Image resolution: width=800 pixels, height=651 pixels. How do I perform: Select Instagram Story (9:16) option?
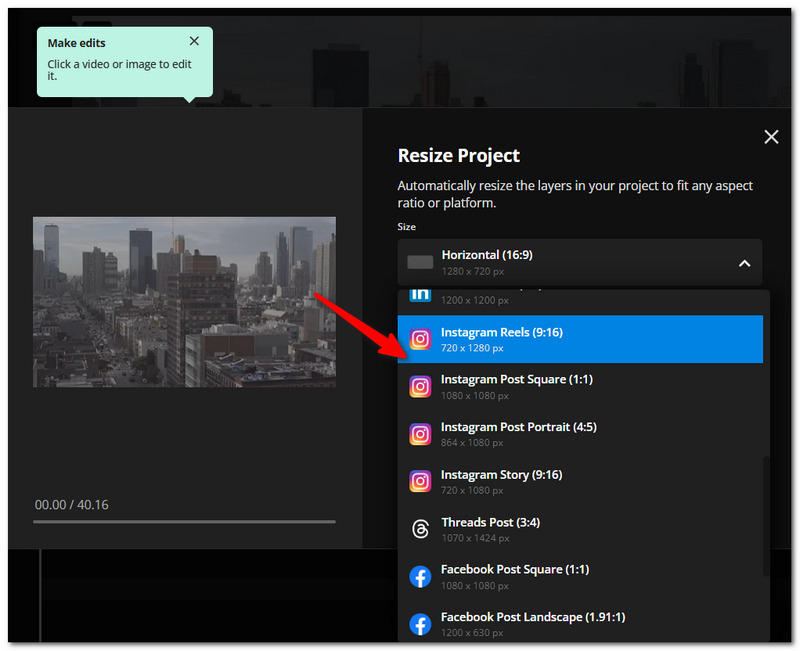(580, 482)
